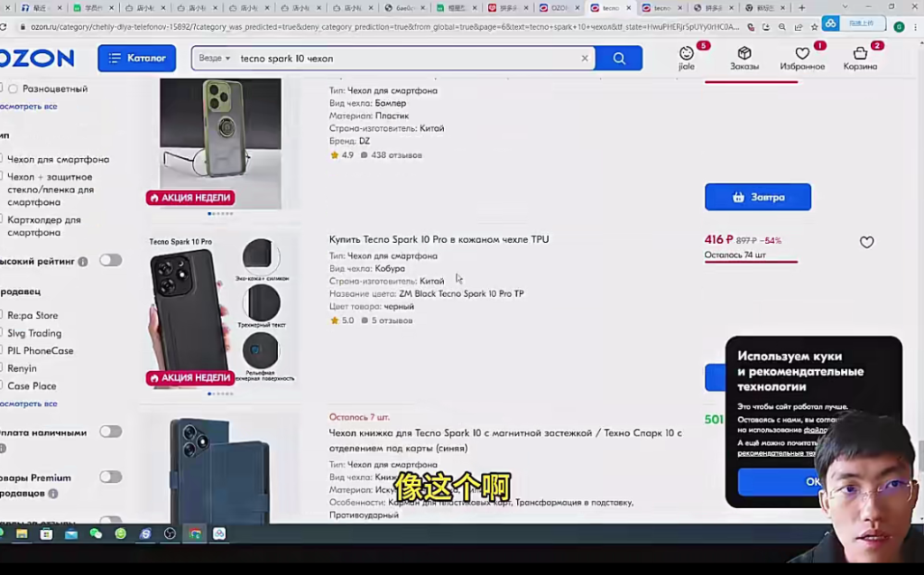The width and height of the screenshot is (924, 575).
Task: Add Tecno Spark 10 Pro case to favorites
Action: 866,242
